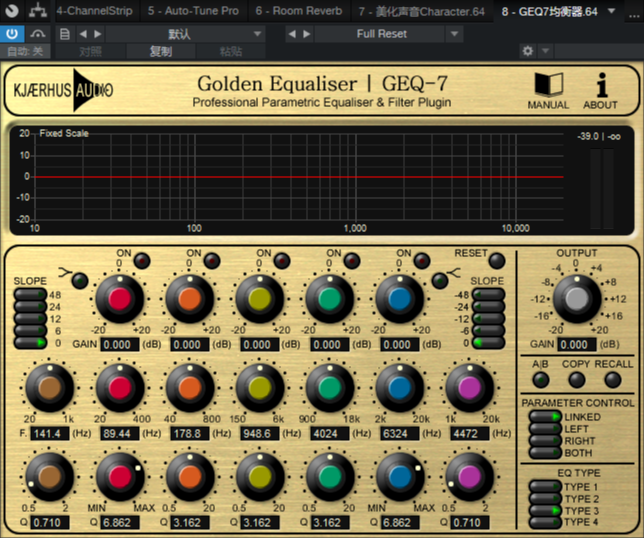Screen dimensions: 644x538
Task: Toggle ON LED for blue band
Action: pos(422,260)
